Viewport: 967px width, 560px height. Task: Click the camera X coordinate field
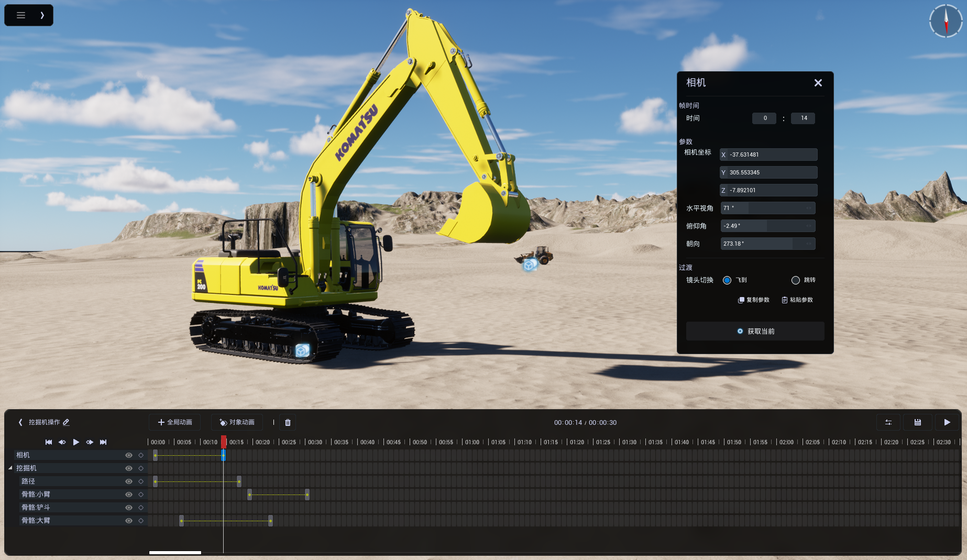(x=768, y=155)
